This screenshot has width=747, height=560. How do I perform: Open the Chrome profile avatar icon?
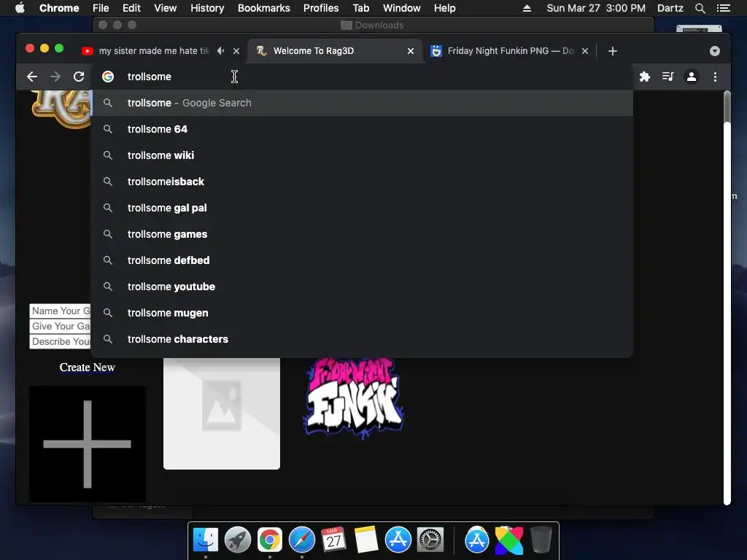[x=692, y=77]
